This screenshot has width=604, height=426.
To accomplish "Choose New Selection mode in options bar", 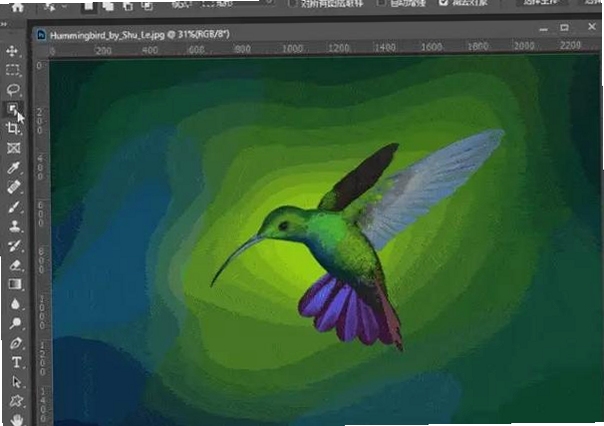I will (88, 6).
